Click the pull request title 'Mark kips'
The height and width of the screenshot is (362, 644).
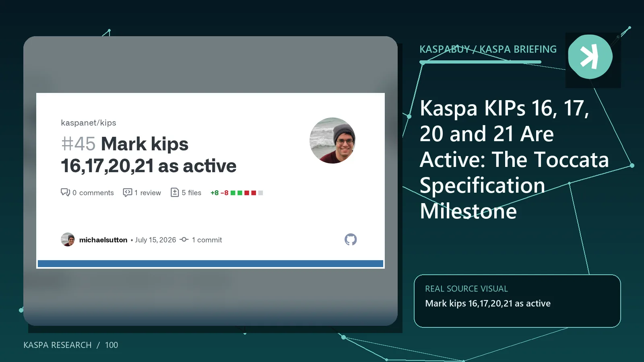click(144, 144)
